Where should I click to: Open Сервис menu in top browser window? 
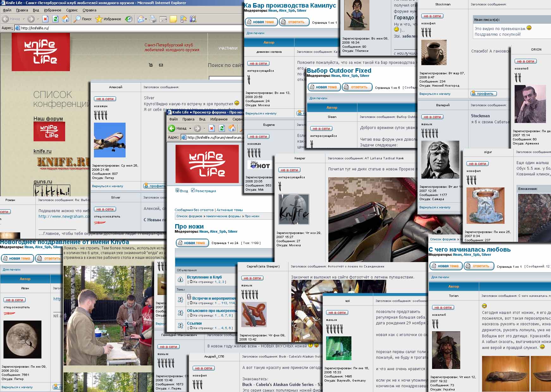(x=72, y=10)
